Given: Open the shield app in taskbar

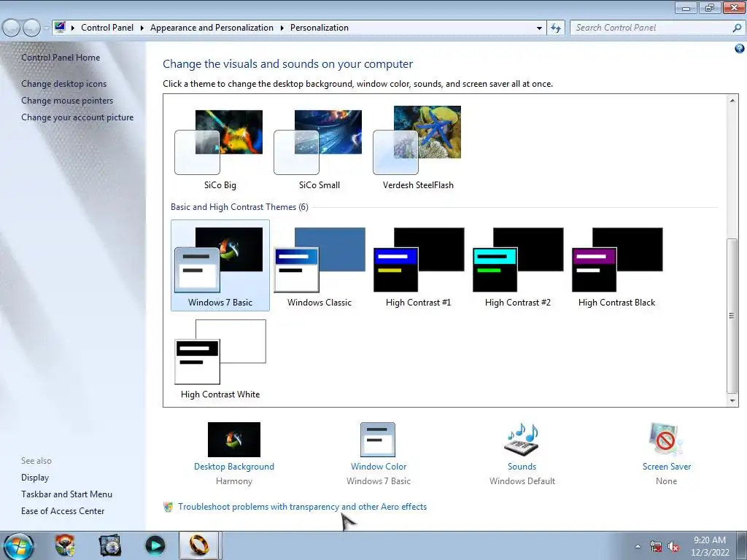Looking at the screenshot, I should (x=65, y=545).
